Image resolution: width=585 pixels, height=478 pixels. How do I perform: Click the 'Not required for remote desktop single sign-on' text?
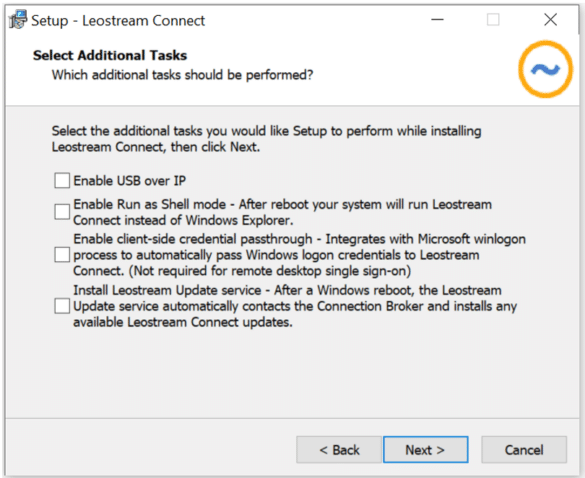pyautogui.click(x=270, y=271)
